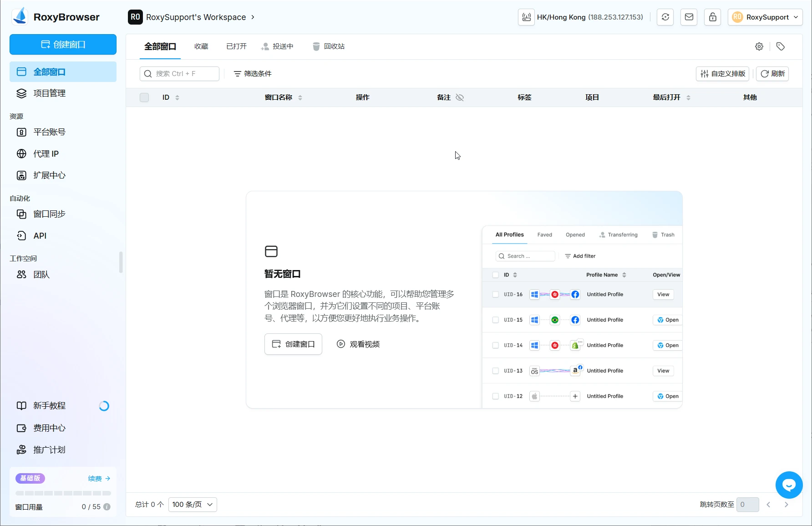The width and height of the screenshot is (812, 526).
Task: Click the 续费 renewal link
Action: click(x=99, y=479)
